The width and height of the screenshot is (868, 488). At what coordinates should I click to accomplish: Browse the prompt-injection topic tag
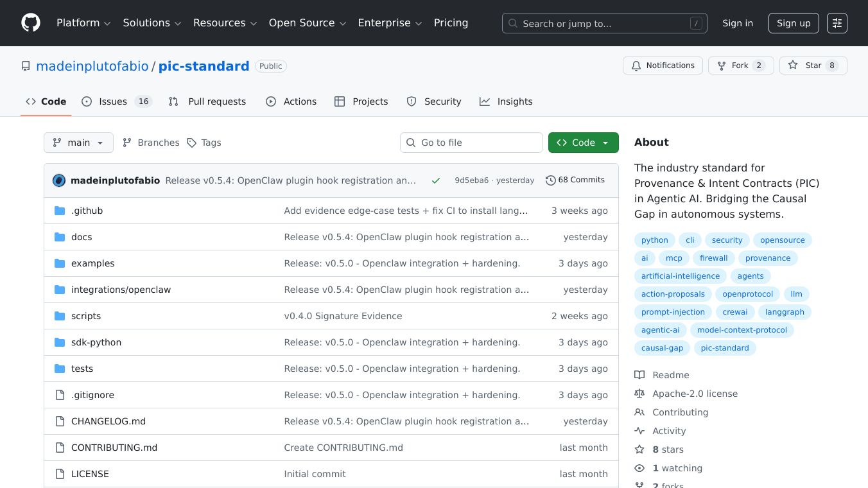pos(673,312)
